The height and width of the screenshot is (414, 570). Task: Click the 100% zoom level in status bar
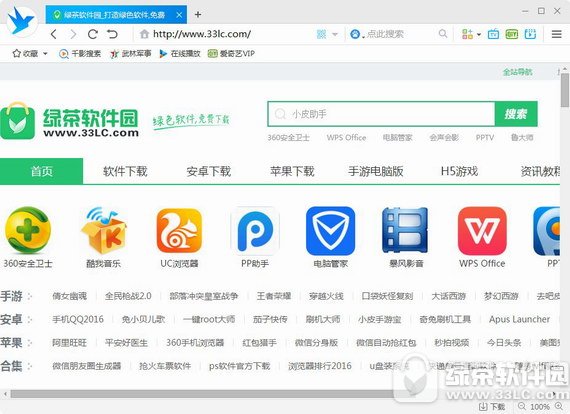pyautogui.click(x=539, y=407)
